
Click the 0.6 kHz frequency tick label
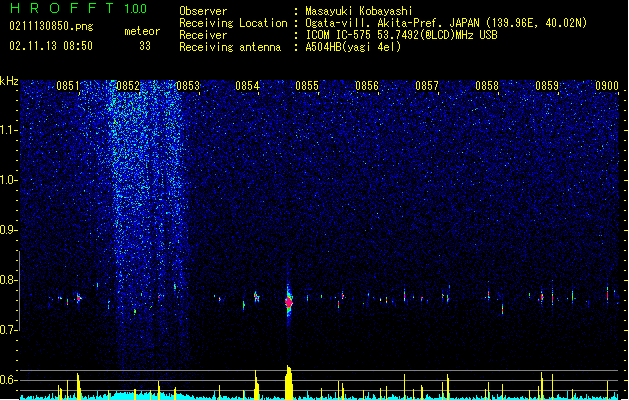tap(8, 380)
